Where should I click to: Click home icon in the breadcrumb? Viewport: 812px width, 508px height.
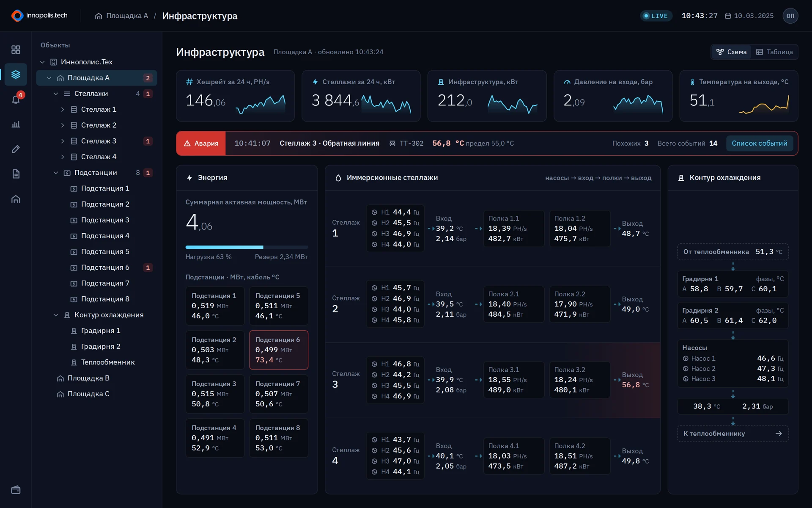point(99,16)
